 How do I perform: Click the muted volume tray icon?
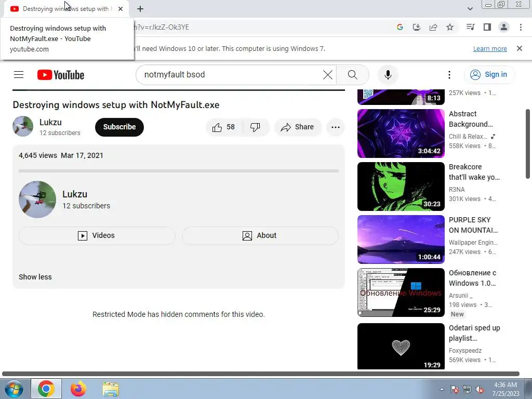(x=480, y=389)
